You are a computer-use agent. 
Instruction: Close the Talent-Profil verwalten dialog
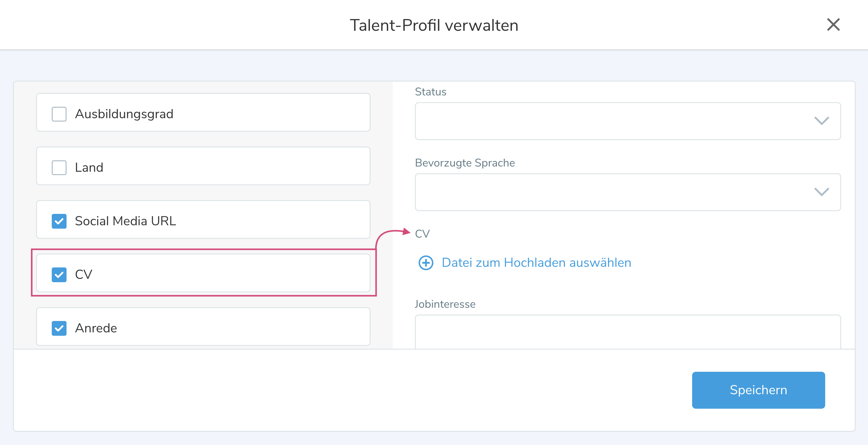tap(833, 25)
